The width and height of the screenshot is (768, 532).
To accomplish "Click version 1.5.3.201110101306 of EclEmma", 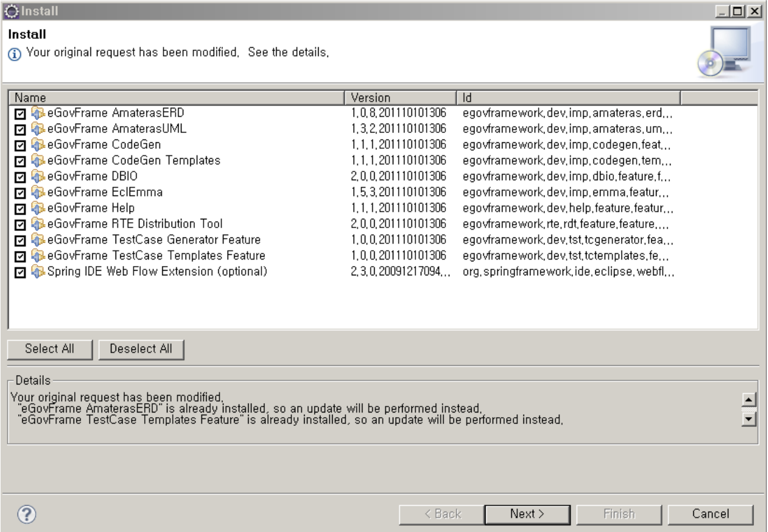I will [x=399, y=192].
